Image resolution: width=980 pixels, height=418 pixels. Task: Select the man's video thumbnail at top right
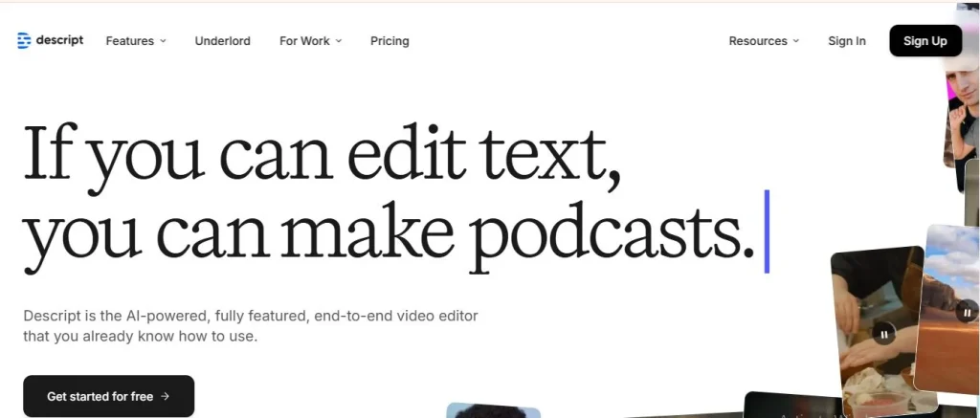point(962,105)
